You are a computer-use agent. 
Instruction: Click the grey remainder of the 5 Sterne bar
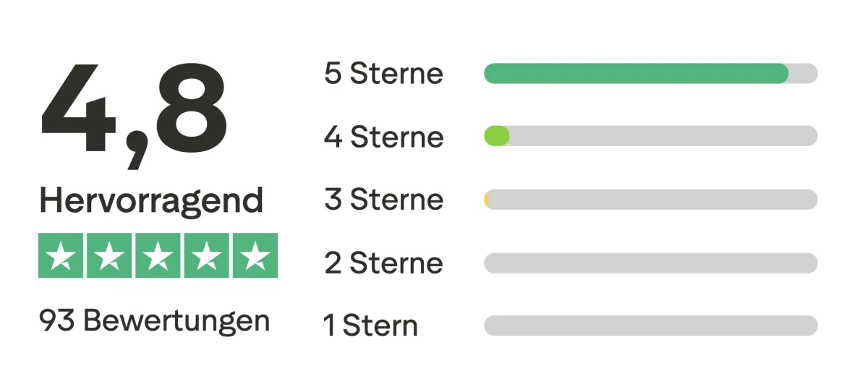[x=804, y=74]
